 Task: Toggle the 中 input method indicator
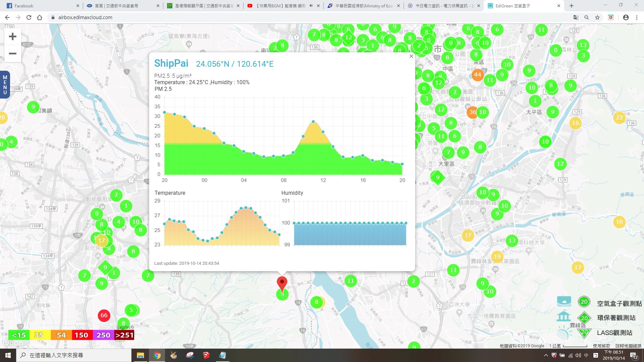pos(586,355)
